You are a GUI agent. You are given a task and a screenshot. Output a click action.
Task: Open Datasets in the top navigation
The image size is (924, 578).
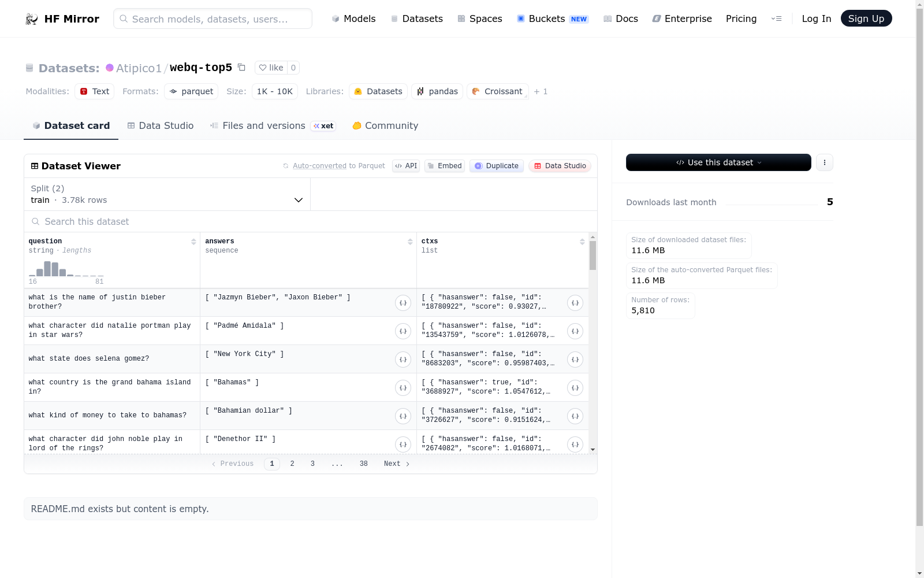point(417,18)
